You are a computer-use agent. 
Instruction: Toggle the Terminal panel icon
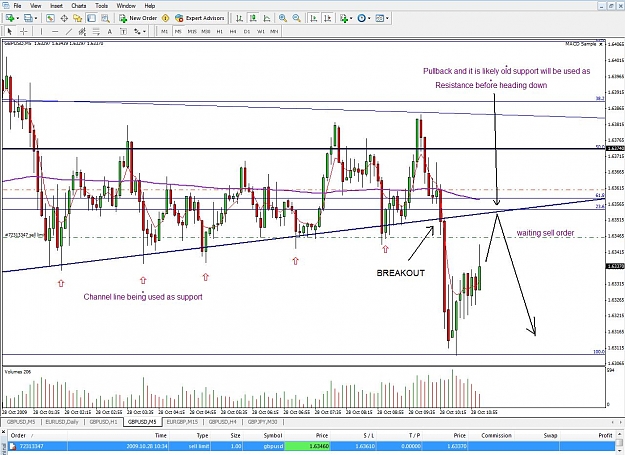click(91, 18)
